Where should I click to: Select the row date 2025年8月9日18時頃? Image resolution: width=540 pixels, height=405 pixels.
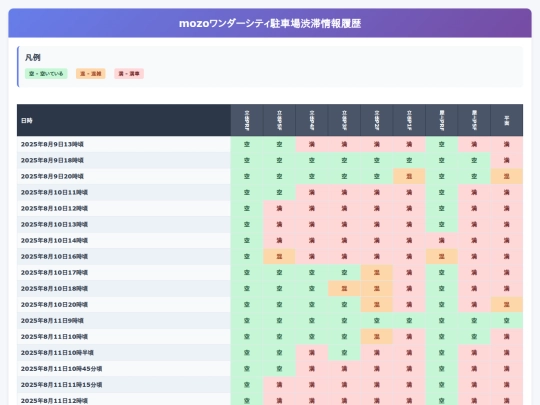(52, 160)
